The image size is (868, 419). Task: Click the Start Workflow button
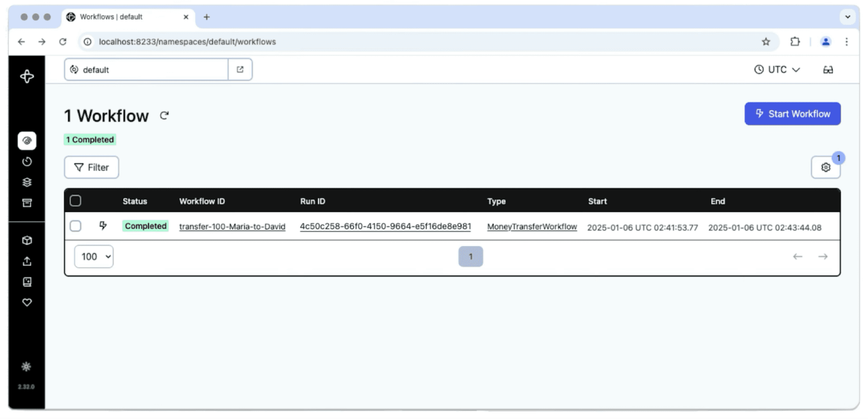point(792,114)
